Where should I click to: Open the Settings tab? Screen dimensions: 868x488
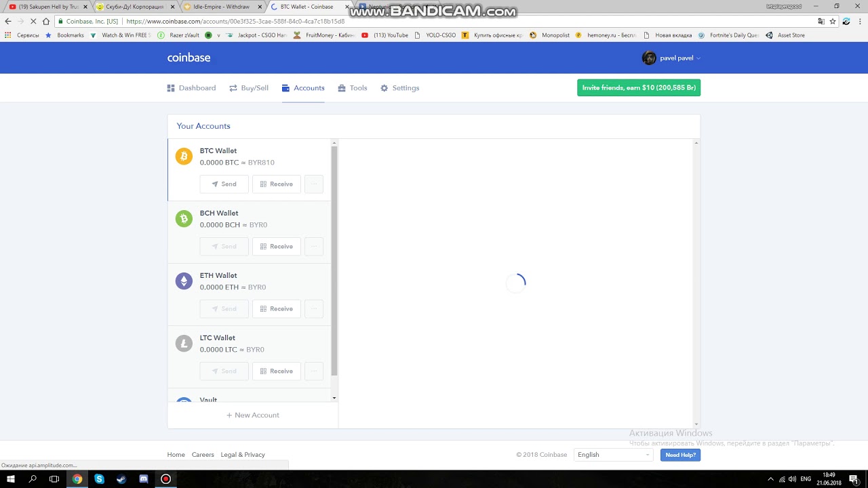pyautogui.click(x=400, y=88)
